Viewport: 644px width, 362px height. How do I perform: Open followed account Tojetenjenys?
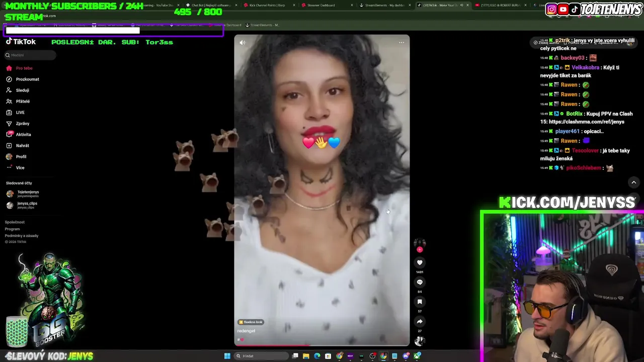click(23, 194)
